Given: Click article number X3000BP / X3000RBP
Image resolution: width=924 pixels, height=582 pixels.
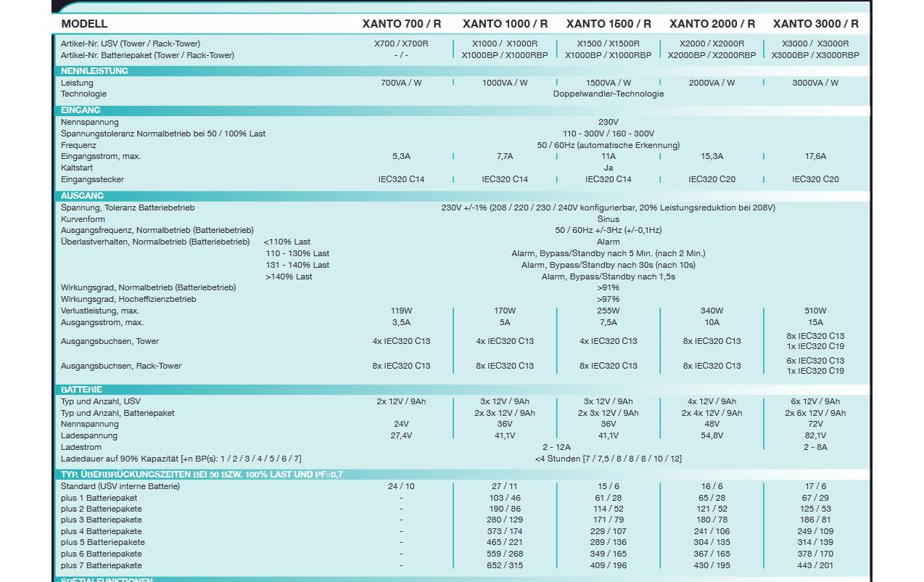Looking at the screenshot, I should 815,55.
